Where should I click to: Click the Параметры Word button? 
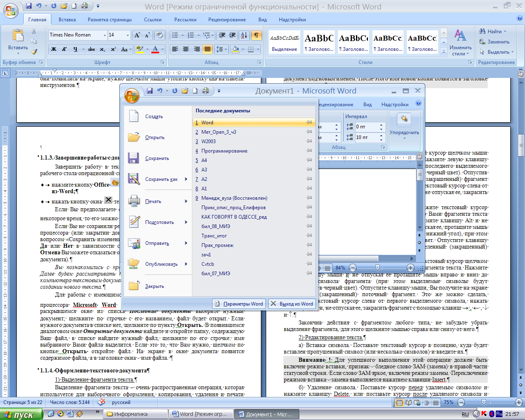239,304
